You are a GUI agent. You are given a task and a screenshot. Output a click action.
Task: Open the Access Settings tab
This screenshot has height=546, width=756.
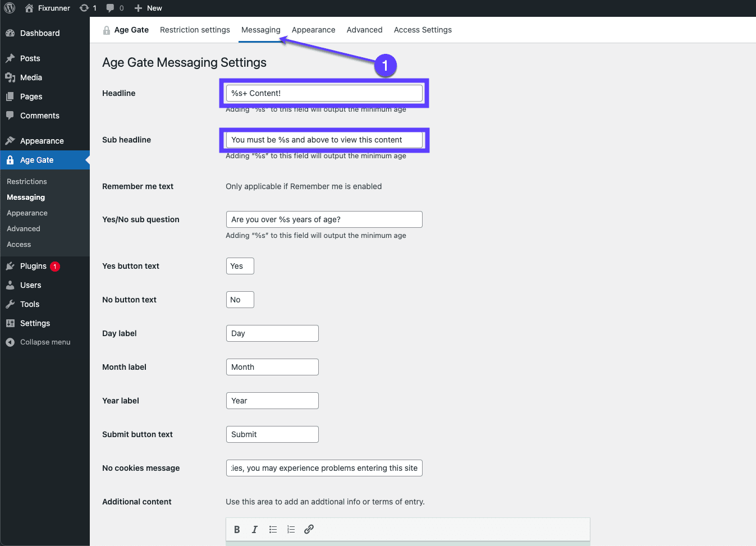pos(423,30)
